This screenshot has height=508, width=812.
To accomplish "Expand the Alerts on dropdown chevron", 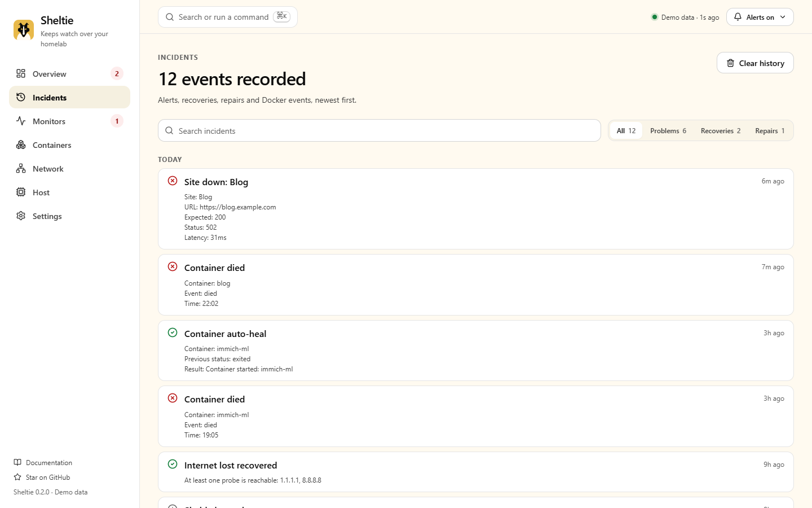I will [783, 17].
